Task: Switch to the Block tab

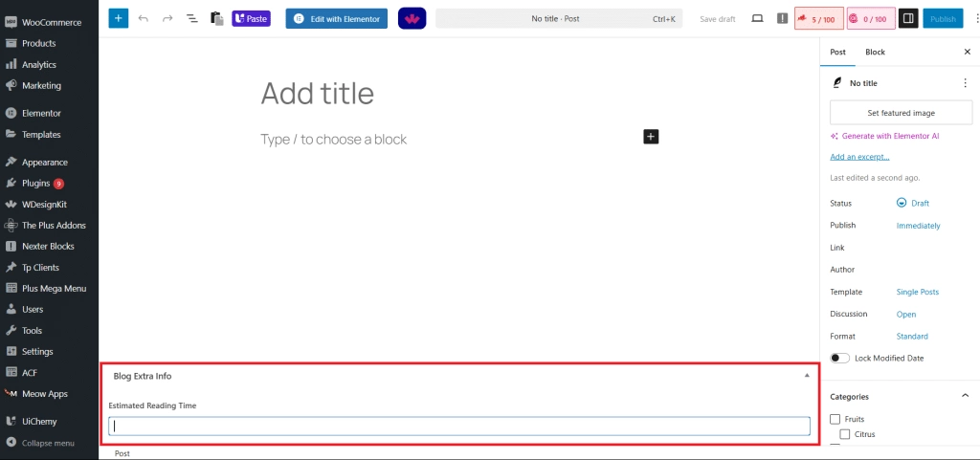Action: (875, 52)
